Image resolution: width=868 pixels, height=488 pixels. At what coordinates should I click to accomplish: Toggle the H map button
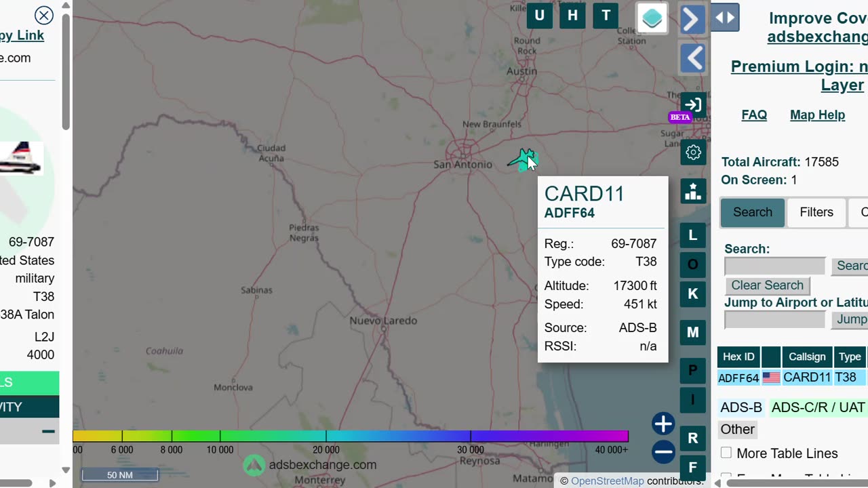click(573, 16)
